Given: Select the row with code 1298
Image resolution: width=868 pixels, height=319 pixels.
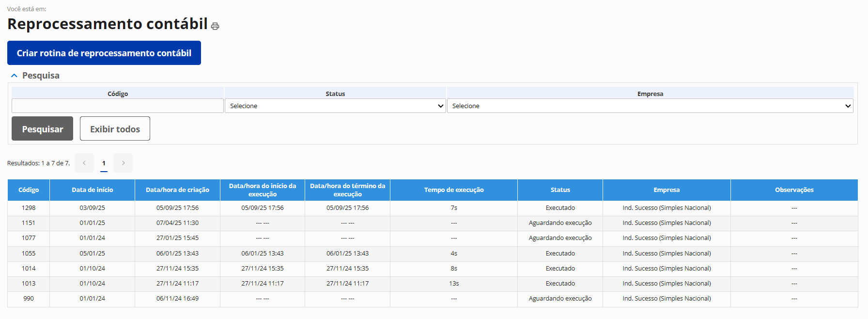Looking at the screenshot, I should point(29,208).
